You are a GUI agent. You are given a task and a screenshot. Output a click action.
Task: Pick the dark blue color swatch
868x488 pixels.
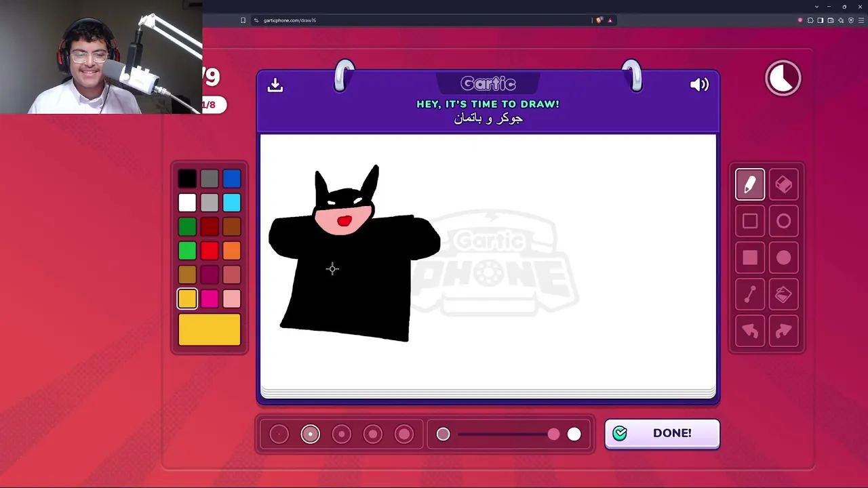pyautogui.click(x=232, y=179)
